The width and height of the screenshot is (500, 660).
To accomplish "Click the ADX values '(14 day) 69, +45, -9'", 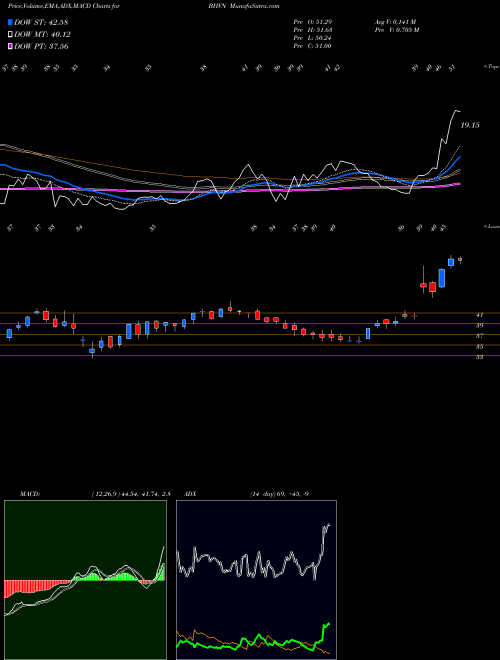I will [279, 494].
